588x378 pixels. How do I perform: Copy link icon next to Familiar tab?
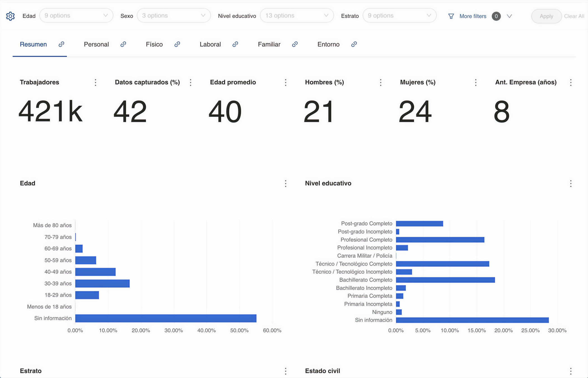click(x=295, y=44)
